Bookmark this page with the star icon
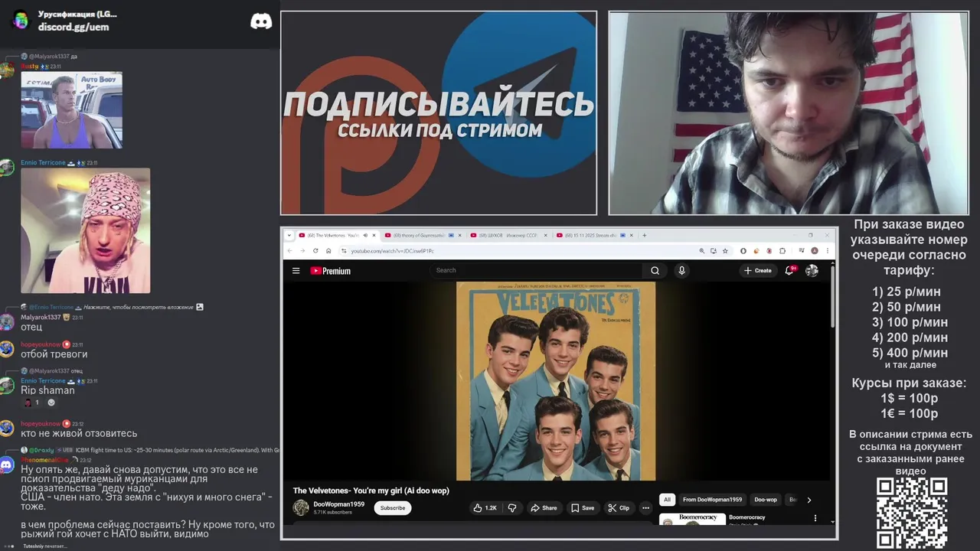 click(x=724, y=250)
